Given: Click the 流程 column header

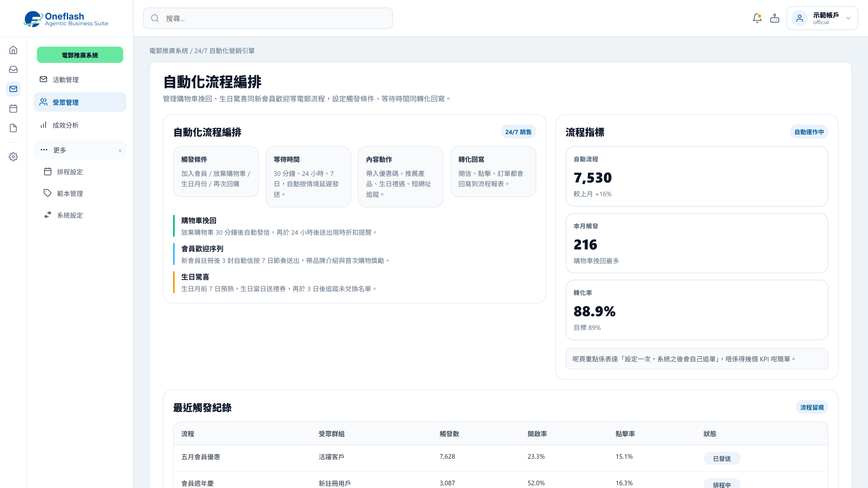Looking at the screenshot, I should coord(188,434).
